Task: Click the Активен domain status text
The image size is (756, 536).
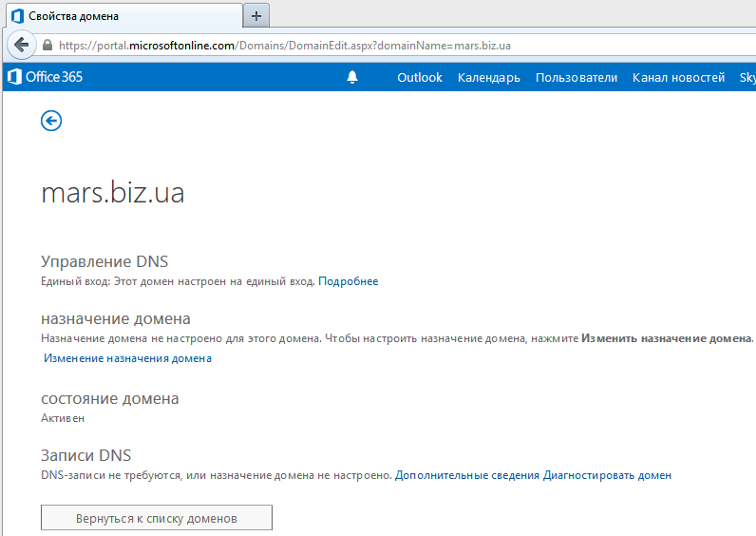Action: click(x=63, y=418)
